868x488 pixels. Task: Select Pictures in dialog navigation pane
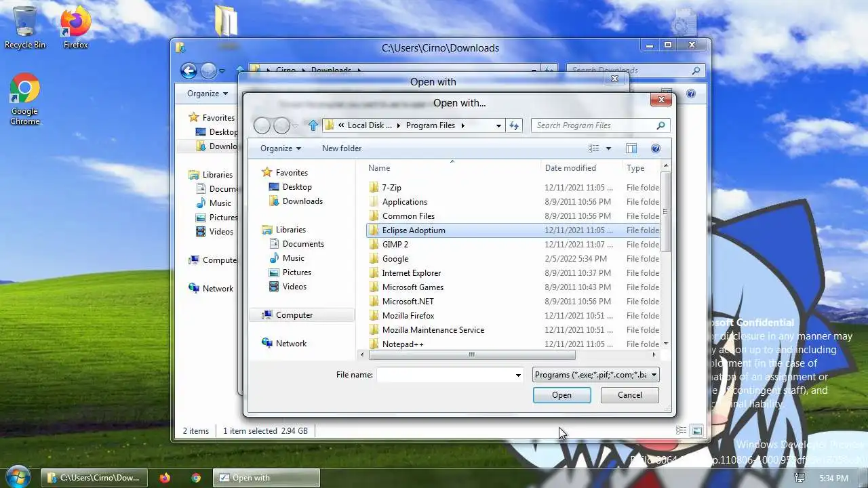pos(296,272)
